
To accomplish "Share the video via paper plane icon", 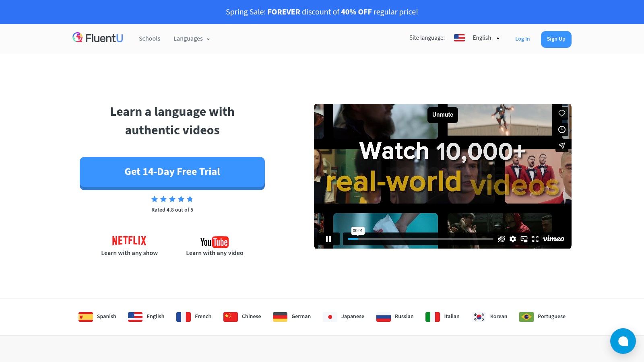I will pyautogui.click(x=562, y=146).
